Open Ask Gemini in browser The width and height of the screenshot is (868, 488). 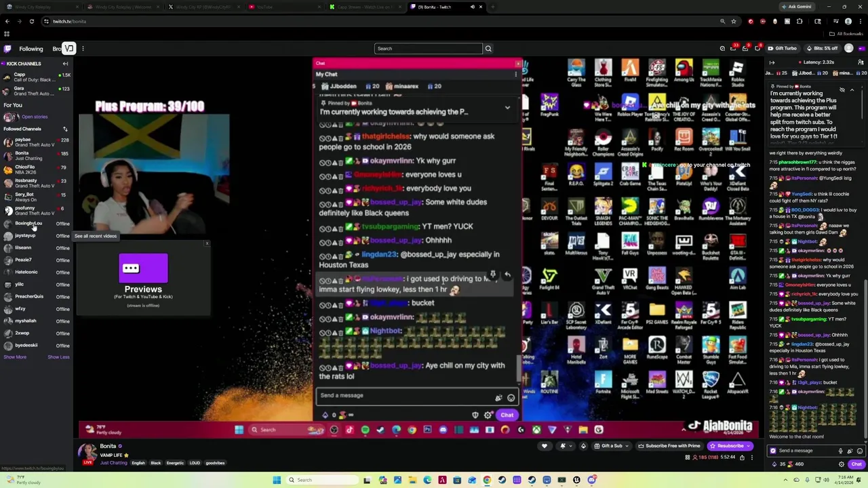coord(796,7)
